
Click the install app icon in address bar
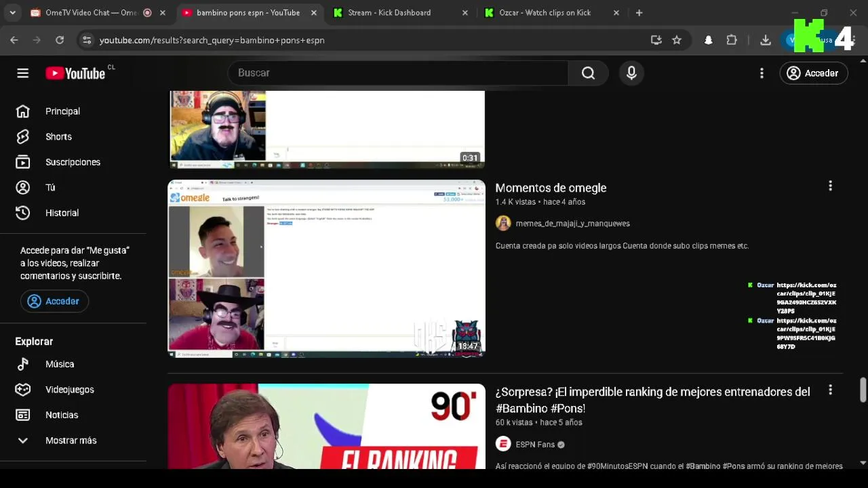[x=656, y=40]
